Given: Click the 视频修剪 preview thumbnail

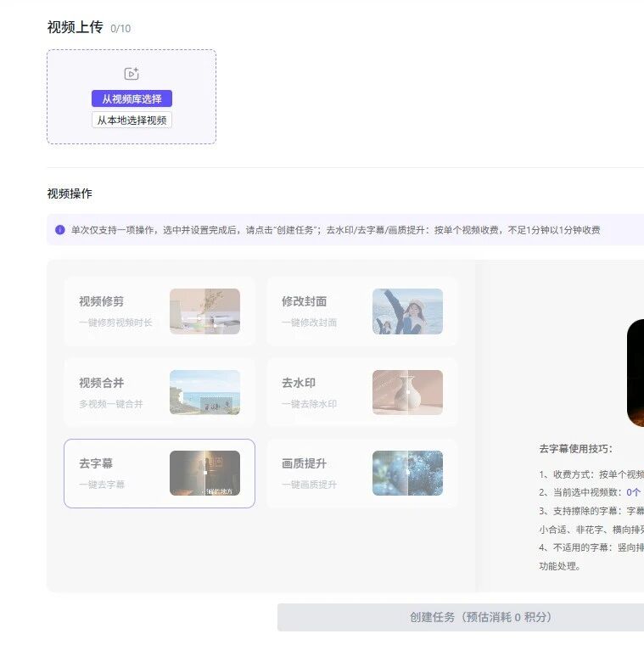Looking at the screenshot, I should pyautogui.click(x=204, y=311).
